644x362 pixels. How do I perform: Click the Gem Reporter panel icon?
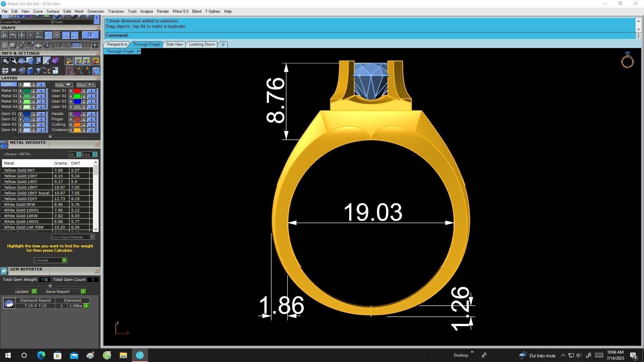click(x=4, y=271)
